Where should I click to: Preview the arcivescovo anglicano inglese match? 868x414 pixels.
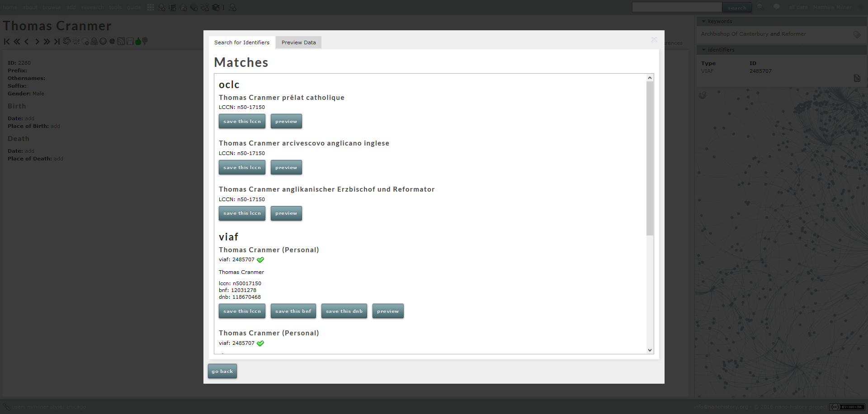click(x=286, y=167)
